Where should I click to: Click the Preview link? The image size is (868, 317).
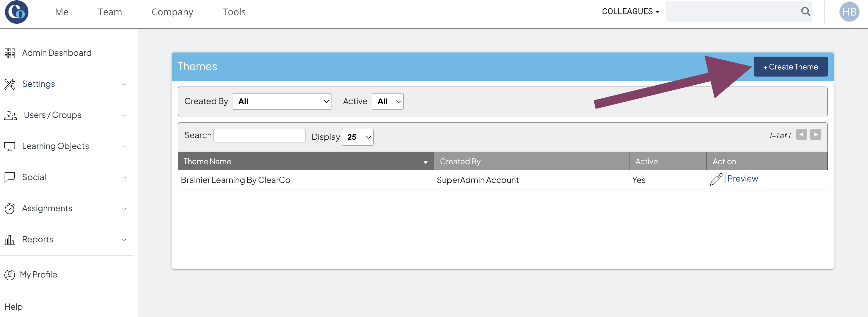743,179
